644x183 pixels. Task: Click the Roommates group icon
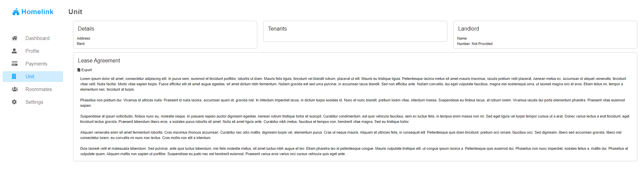click(14, 89)
